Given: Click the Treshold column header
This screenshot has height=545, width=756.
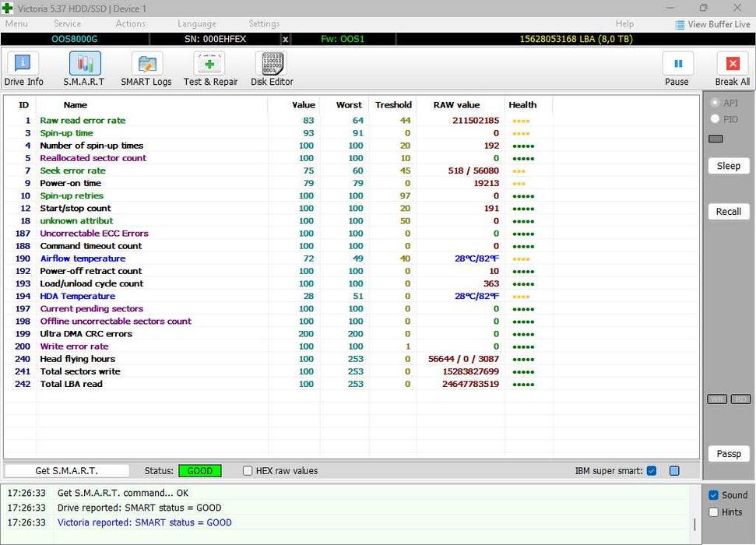Looking at the screenshot, I should pos(393,105).
